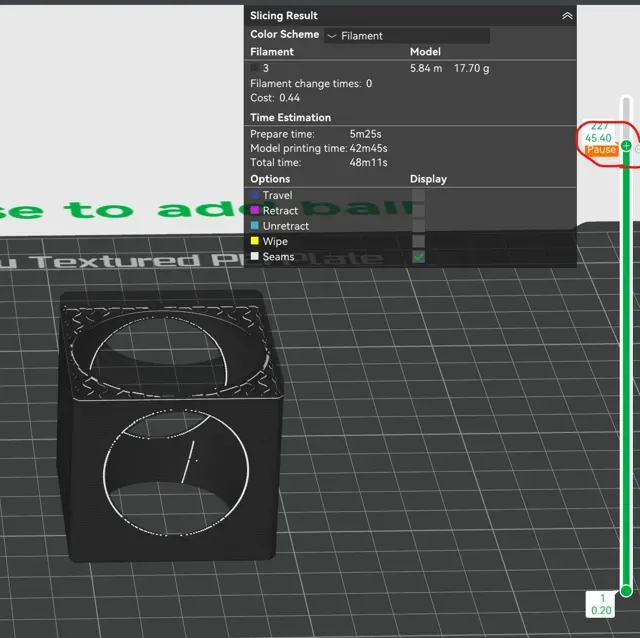Click the Model column heading
640x638 pixels.
[425, 52]
